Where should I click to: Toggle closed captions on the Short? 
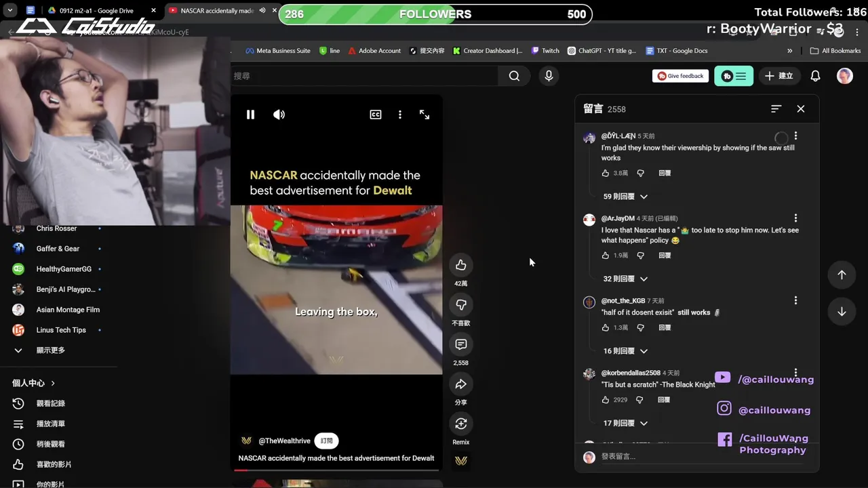[375, 115]
